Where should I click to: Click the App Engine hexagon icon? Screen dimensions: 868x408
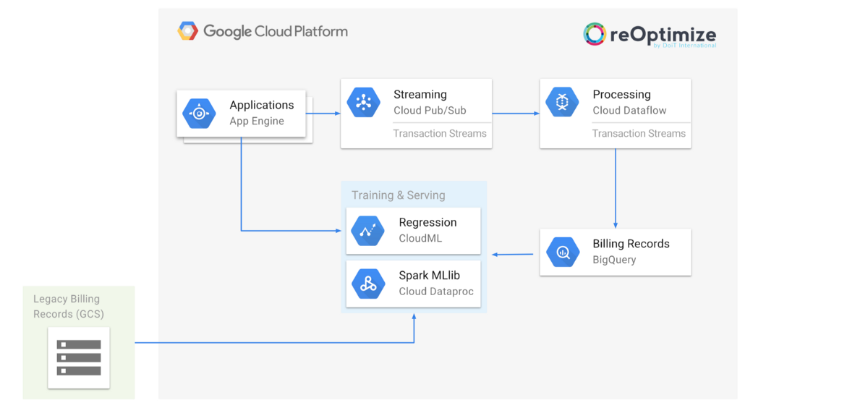(199, 114)
